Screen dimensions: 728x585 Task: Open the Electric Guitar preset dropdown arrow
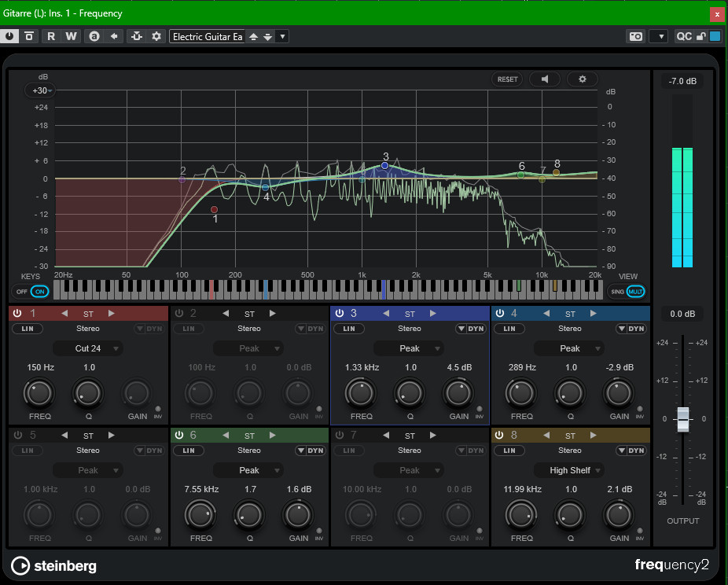coord(283,36)
